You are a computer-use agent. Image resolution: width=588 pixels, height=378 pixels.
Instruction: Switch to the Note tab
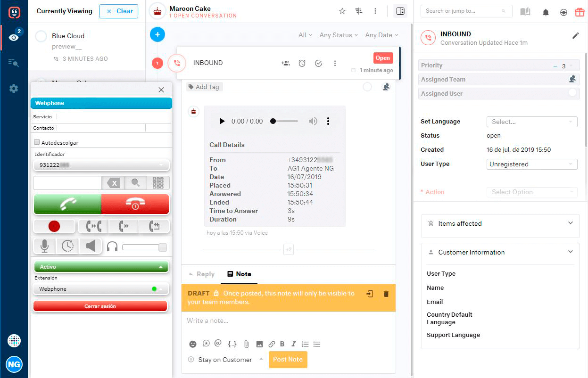tap(239, 274)
